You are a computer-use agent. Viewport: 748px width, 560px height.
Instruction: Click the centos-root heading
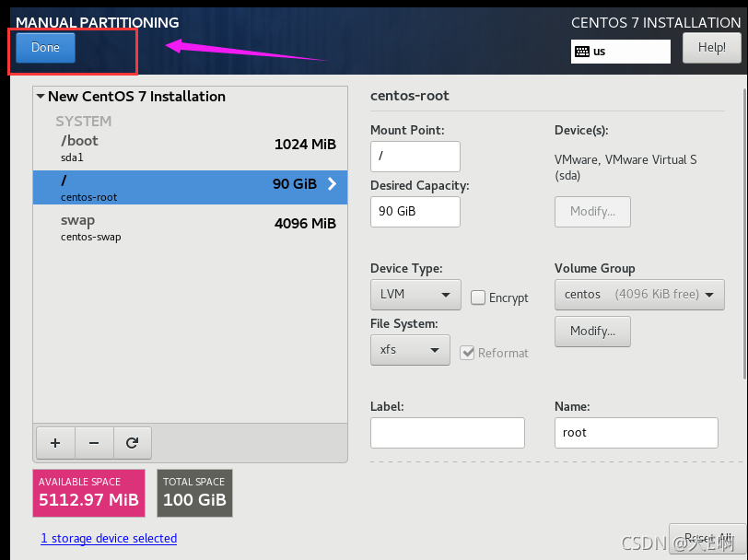[409, 96]
